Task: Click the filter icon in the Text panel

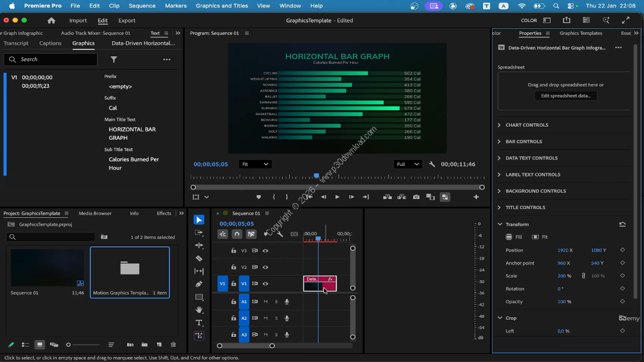Action: point(114,59)
